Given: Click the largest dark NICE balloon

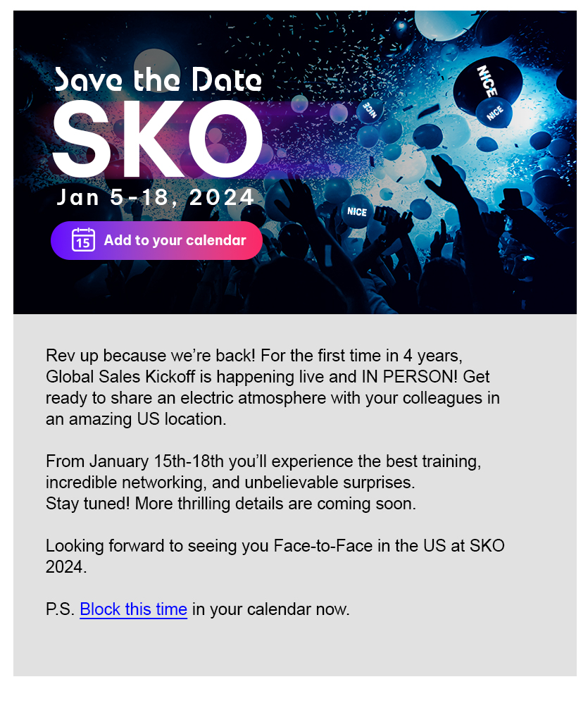Looking at the screenshot, I should 488,82.
